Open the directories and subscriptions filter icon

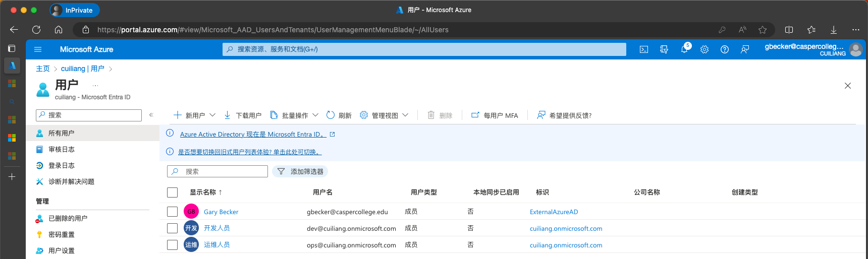(664, 49)
